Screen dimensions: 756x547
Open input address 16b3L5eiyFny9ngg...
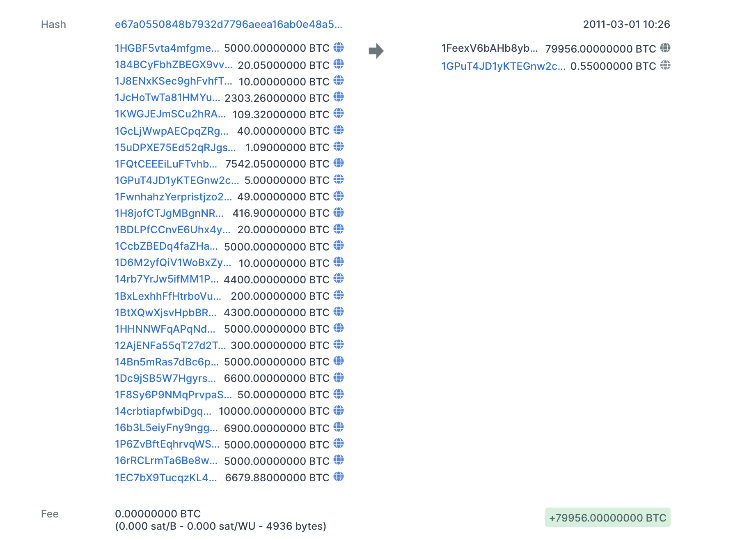pyautogui.click(x=166, y=428)
